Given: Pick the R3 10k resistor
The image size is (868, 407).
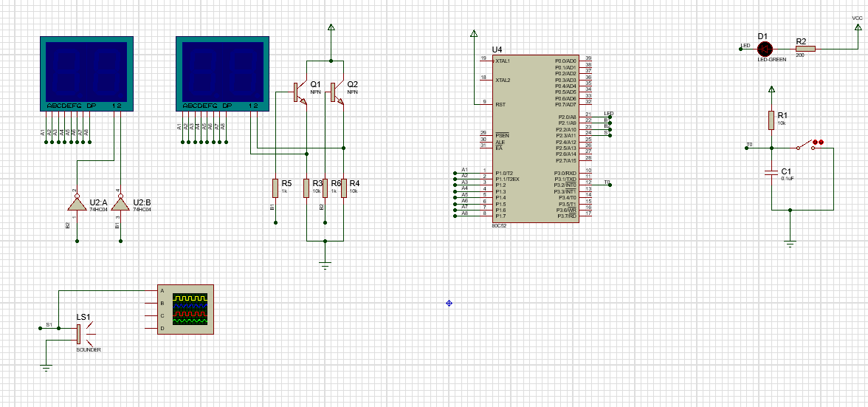Looking at the screenshot, I should coord(306,188).
